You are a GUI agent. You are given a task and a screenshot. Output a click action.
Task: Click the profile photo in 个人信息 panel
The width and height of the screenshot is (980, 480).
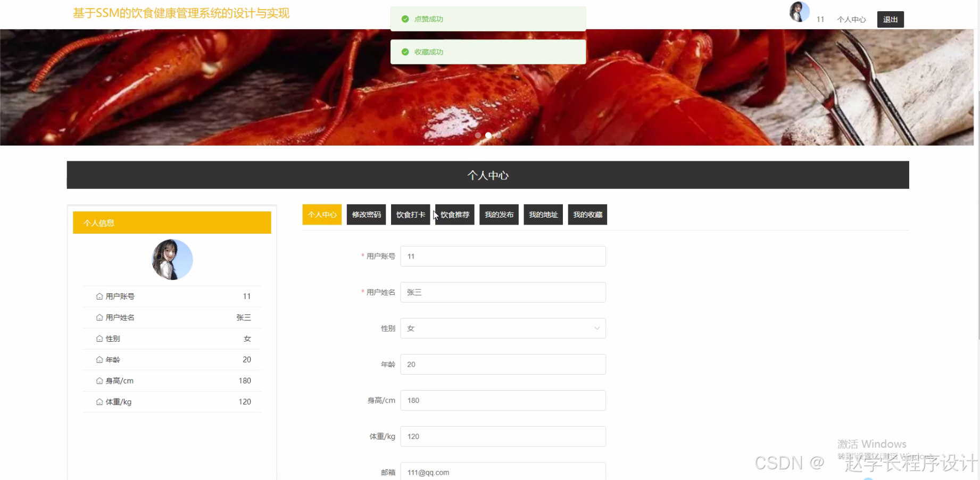pyautogui.click(x=172, y=259)
